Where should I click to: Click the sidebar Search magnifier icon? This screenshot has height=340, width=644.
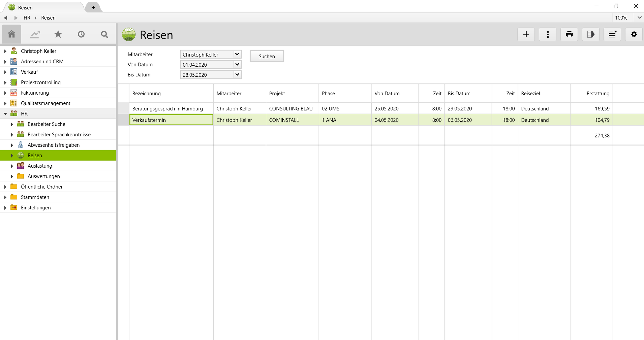(105, 34)
